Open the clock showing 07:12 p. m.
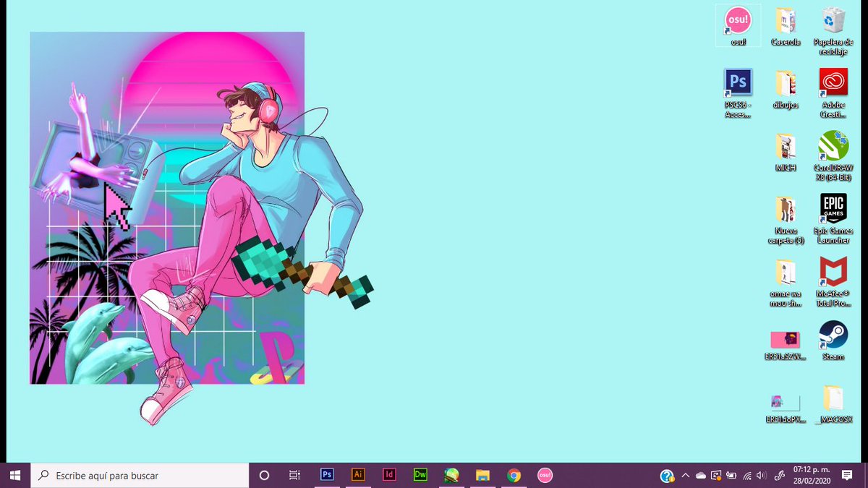The height and width of the screenshot is (488, 868). click(812, 475)
